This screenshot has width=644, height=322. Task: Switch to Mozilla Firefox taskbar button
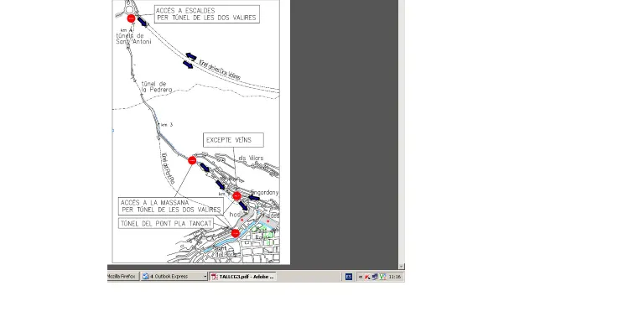point(122,277)
